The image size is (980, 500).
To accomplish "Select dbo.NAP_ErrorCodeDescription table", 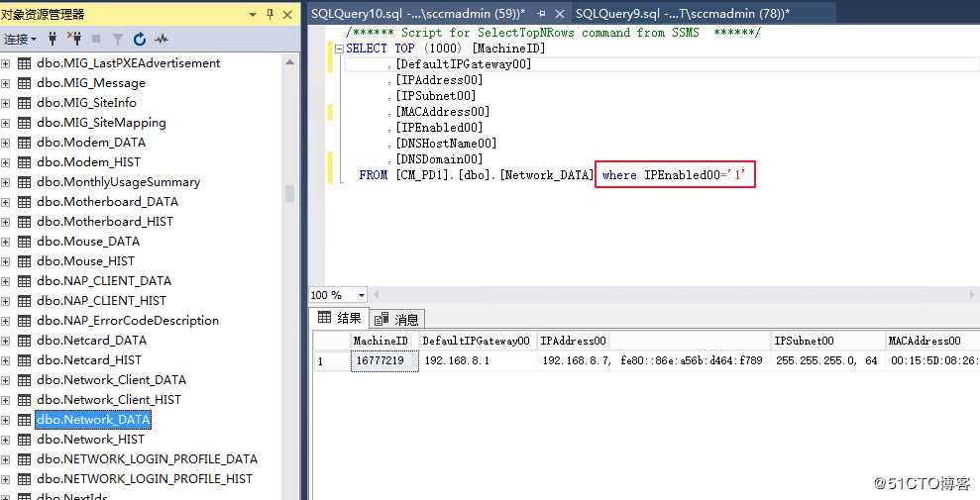I will click(128, 320).
